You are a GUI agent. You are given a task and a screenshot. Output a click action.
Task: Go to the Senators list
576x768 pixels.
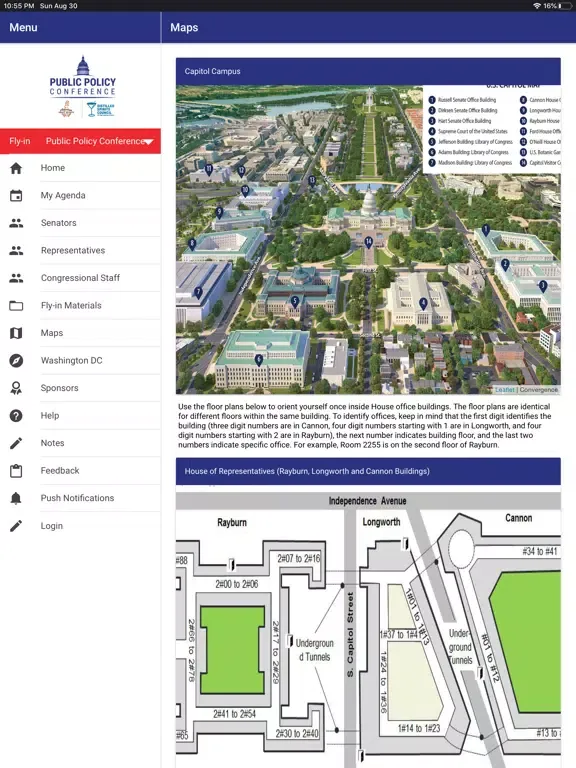point(80,223)
